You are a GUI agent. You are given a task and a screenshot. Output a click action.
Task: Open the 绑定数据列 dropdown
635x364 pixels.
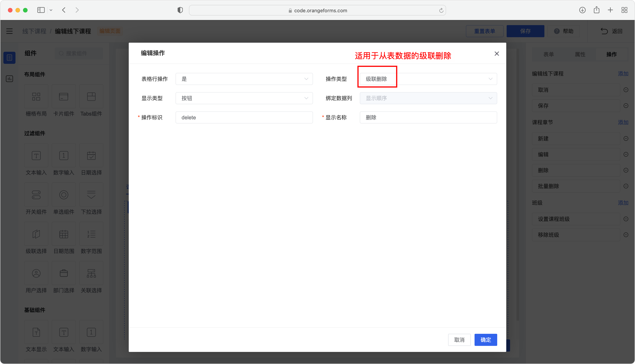(428, 98)
